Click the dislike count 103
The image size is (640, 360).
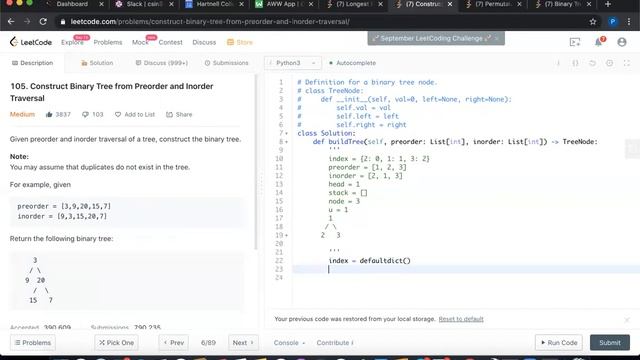(98, 114)
